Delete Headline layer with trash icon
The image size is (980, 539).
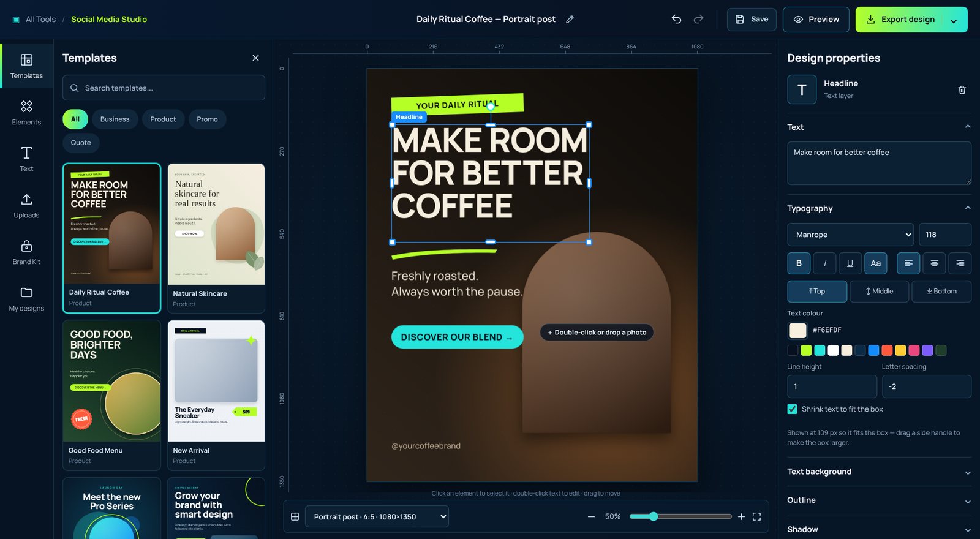962,90
